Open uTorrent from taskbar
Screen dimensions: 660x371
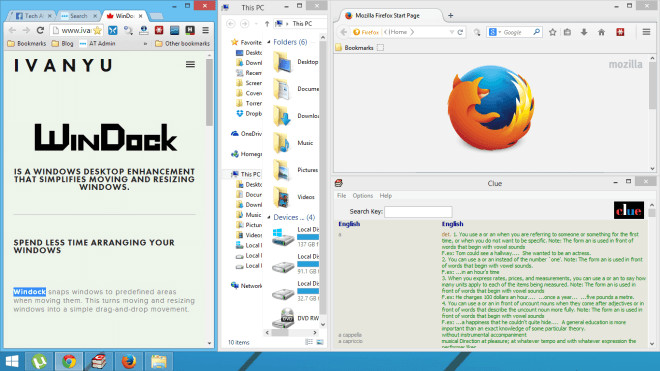click(39, 362)
